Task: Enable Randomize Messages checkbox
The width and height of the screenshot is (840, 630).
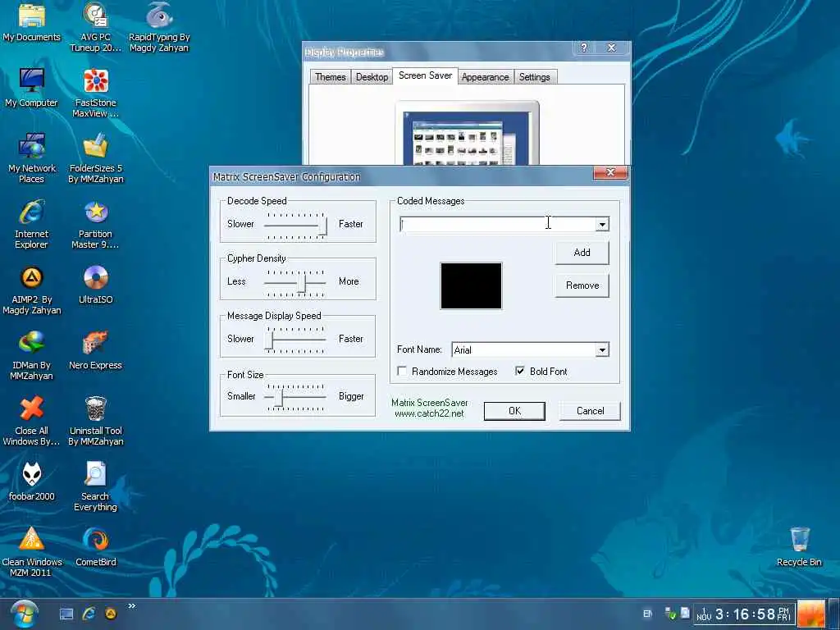Action: coord(402,371)
